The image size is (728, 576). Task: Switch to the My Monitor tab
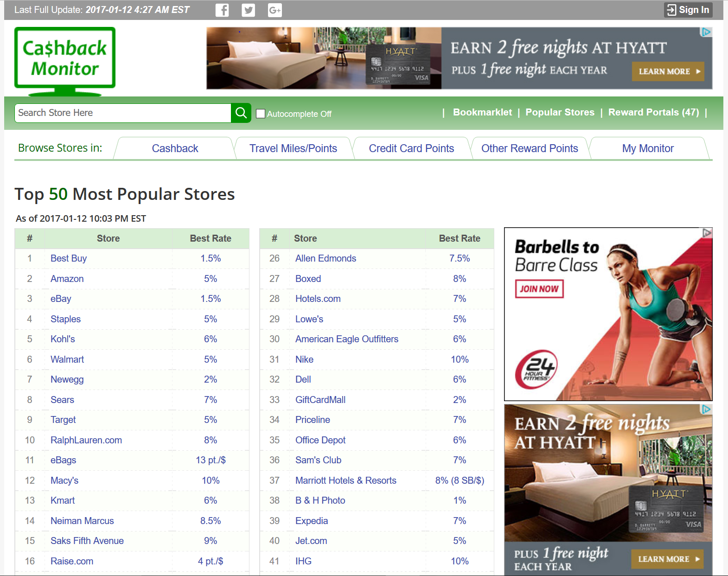(648, 148)
